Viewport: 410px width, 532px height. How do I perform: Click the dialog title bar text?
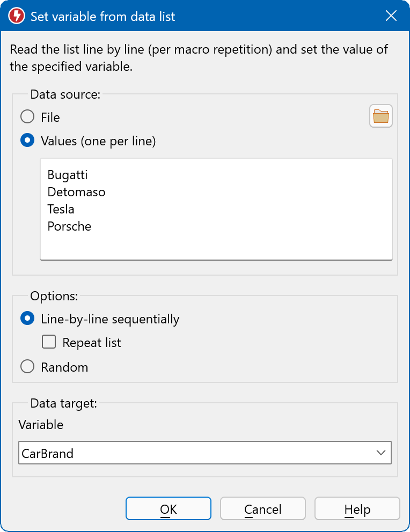102,17
